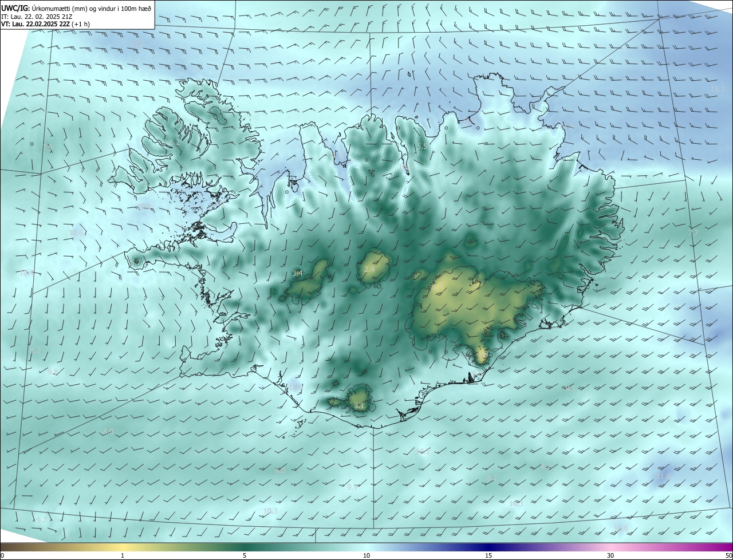Click the title 'Úrkomumætti (mm) og vindur í 100m hæð'
Screen dimensions: 733x560
[x=92, y=8]
